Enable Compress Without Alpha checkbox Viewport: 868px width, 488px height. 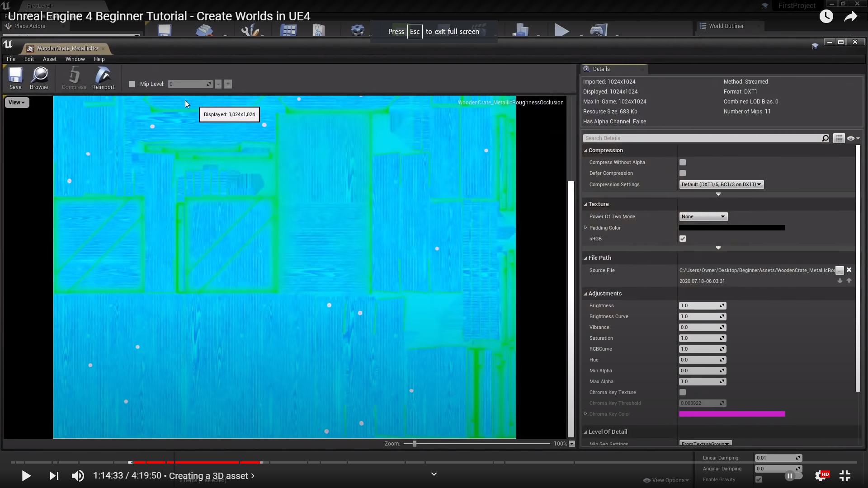(x=683, y=162)
